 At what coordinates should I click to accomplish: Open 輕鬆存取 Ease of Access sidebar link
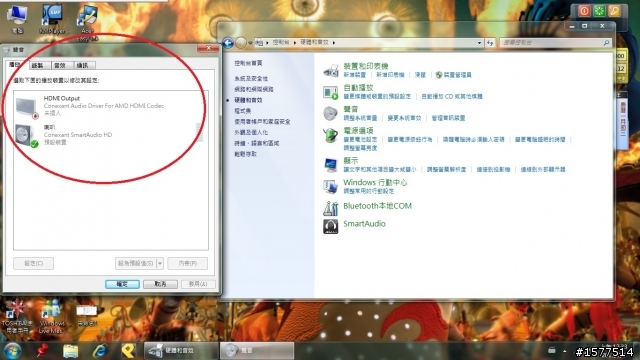(x=245, y=154)
